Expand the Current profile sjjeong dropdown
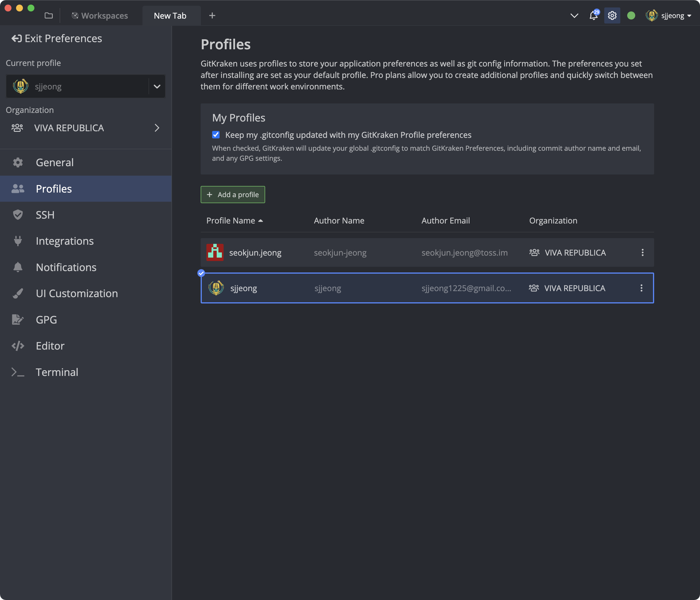 [157, 87]
